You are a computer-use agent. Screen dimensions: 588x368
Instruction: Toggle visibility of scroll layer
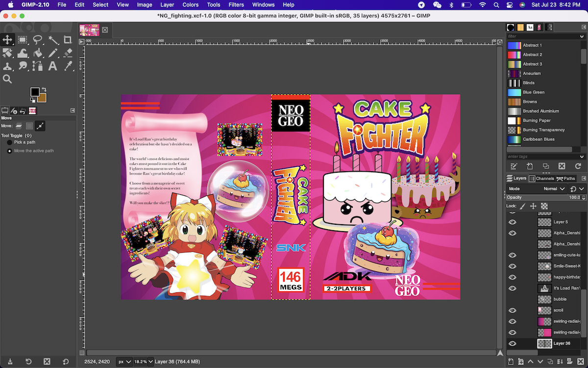pyautogui.click(x=513, y=310)
